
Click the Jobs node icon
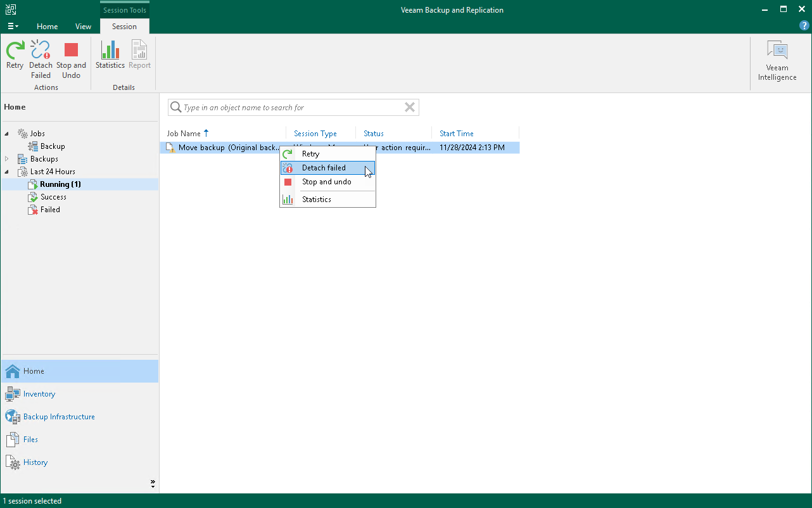[x=23, y=134]
